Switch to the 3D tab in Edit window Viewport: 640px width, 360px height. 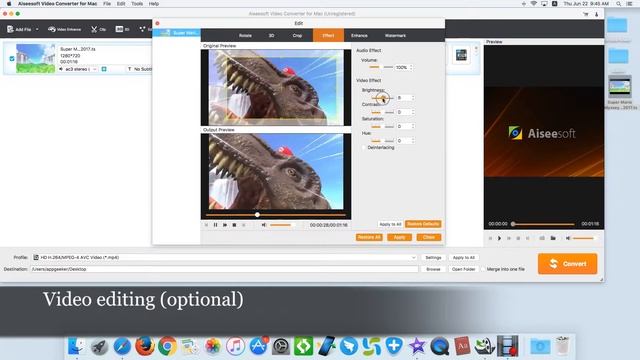[271, 36]
